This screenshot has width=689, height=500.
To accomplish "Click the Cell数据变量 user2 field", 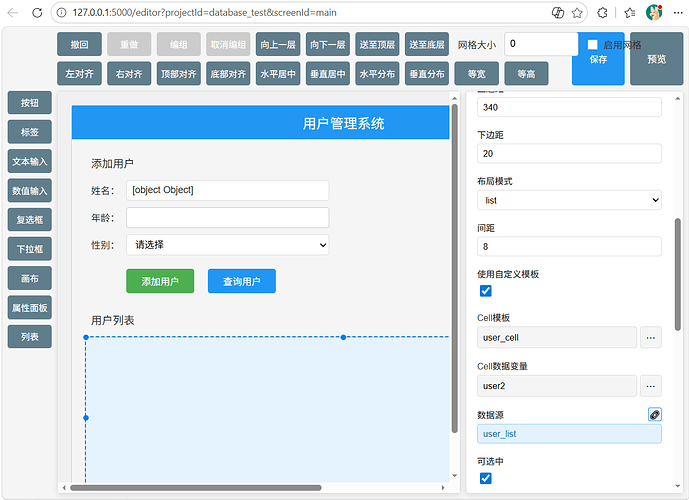I will 557,386.
